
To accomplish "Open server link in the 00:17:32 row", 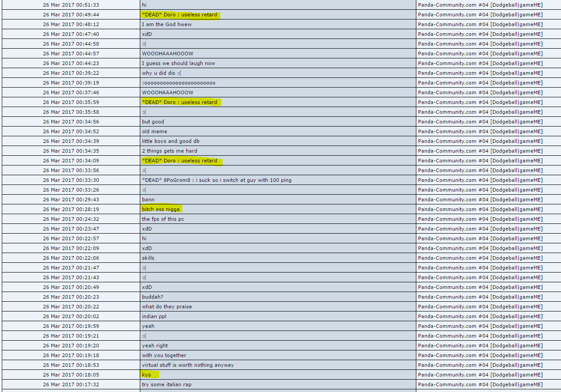I will point(480,384).
